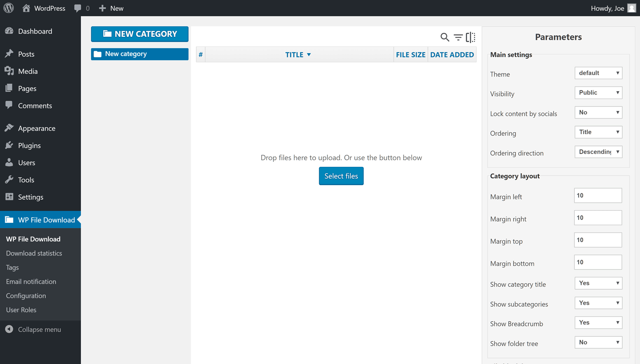Screen dimensions: 640x364
Task: Sort files by the FILE SIZE column
Action: pyautogui.click(x=411, y=55)
